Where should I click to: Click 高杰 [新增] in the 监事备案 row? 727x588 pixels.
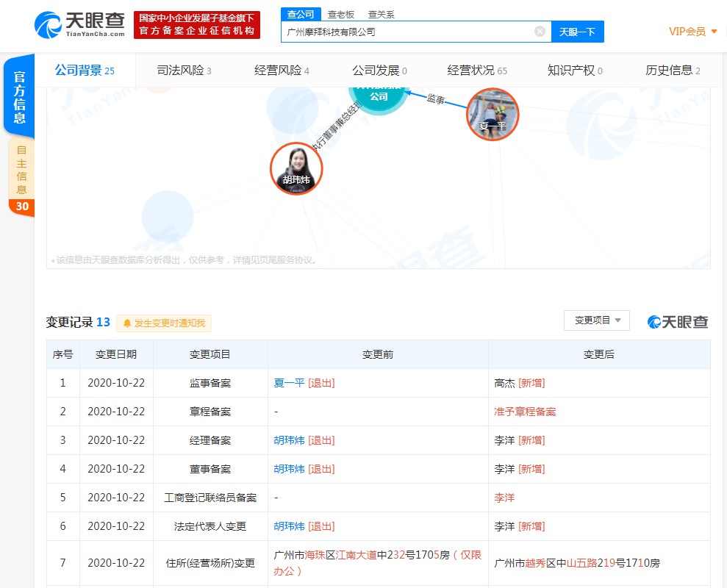click(519, 383)
